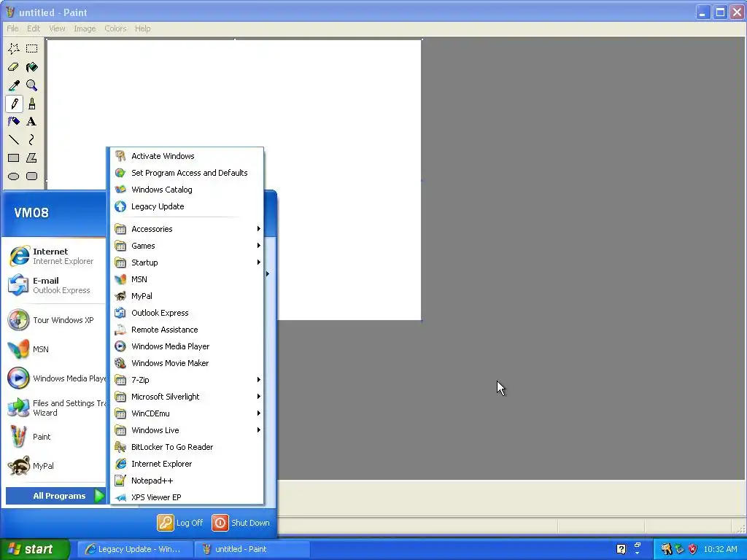Expand the Microsoft Silverlight folder

tap(187, 397)
